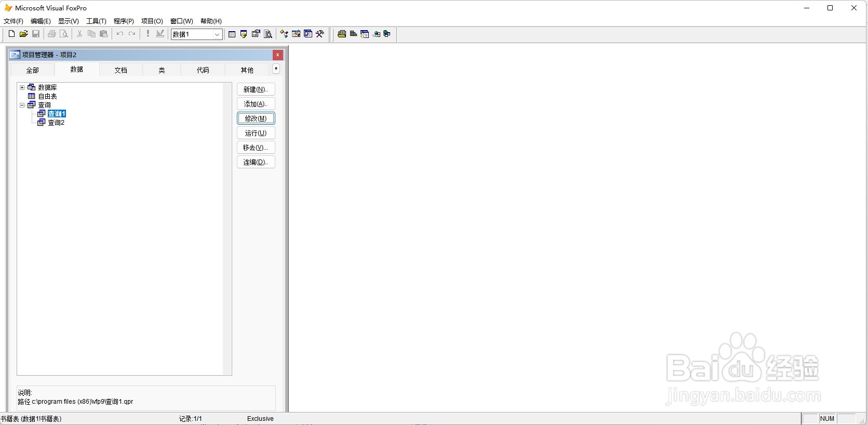Click the 运行(U) button
This screenshot has width=868, height=425.
256,133
